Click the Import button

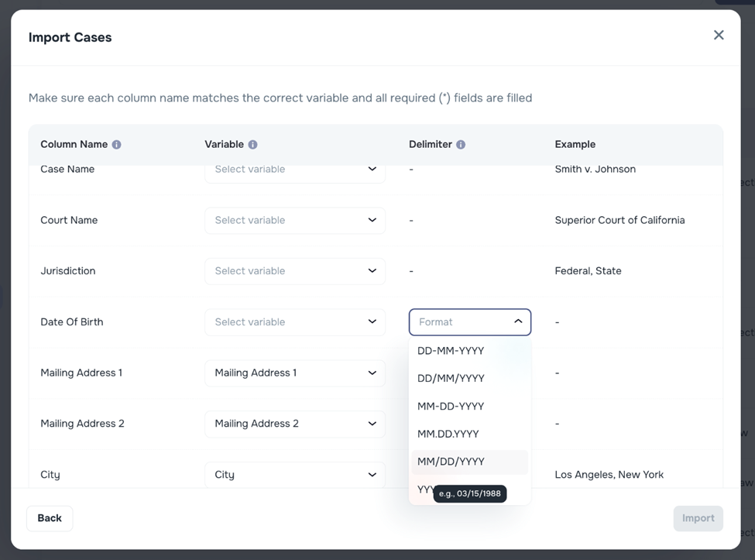point(698,518)
